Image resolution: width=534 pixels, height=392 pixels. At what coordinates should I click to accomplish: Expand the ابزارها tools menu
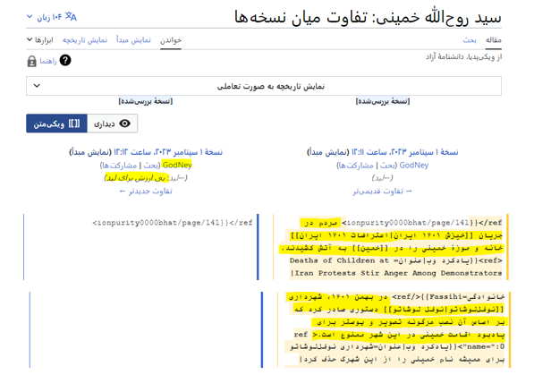(40, 40)
